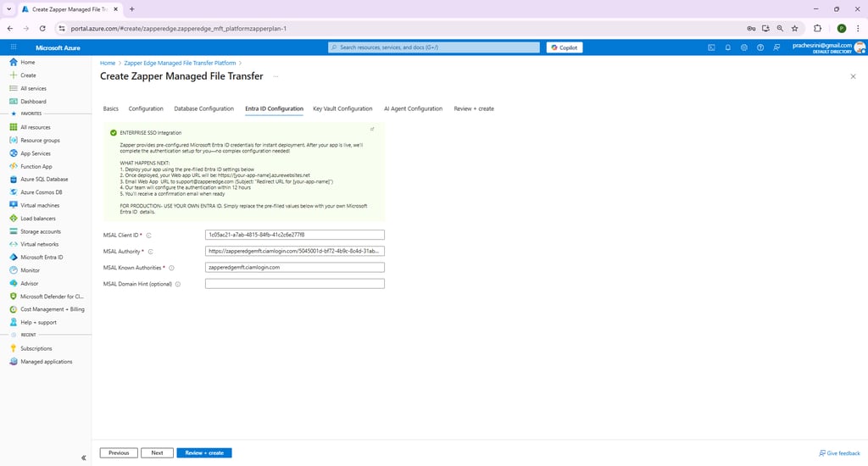The width and height of the screenshot is (868, 466).
Task: Open browser extensions puzzle icon
Action: [818, 28]
